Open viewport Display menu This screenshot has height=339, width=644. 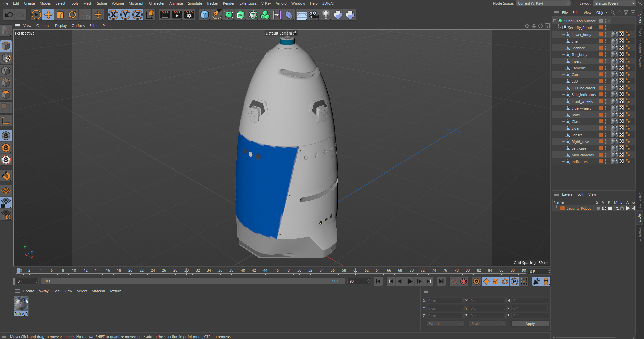click(x=61, y=26)
